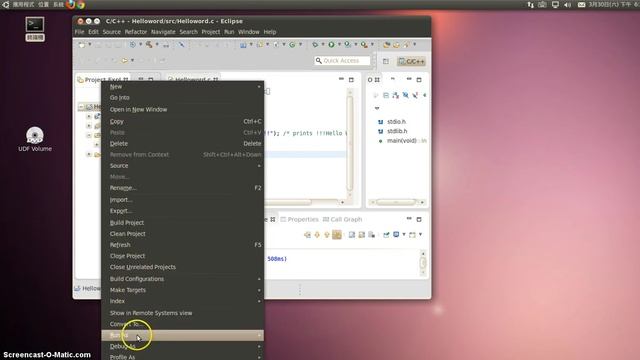Viewport: 640px width, 360px height.
Task: Open dropdown arrow beside the hammer Build icon
Action: [x=157, y=44]
